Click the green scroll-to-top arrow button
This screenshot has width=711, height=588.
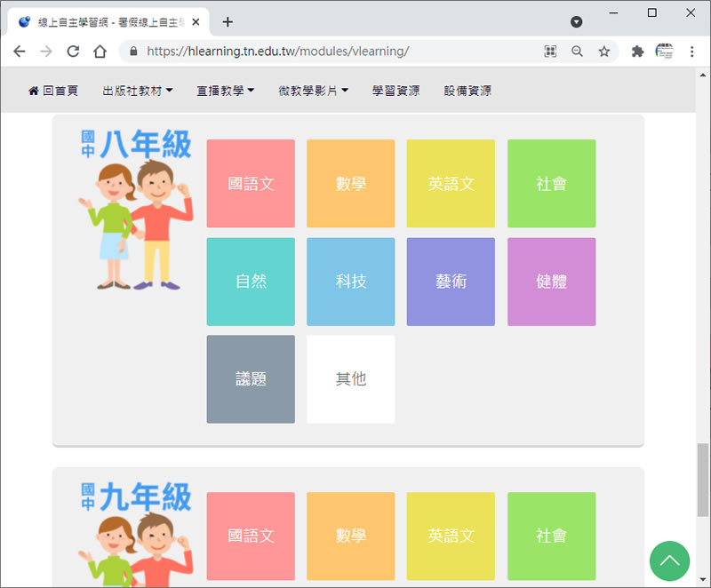tap(669, 560)
